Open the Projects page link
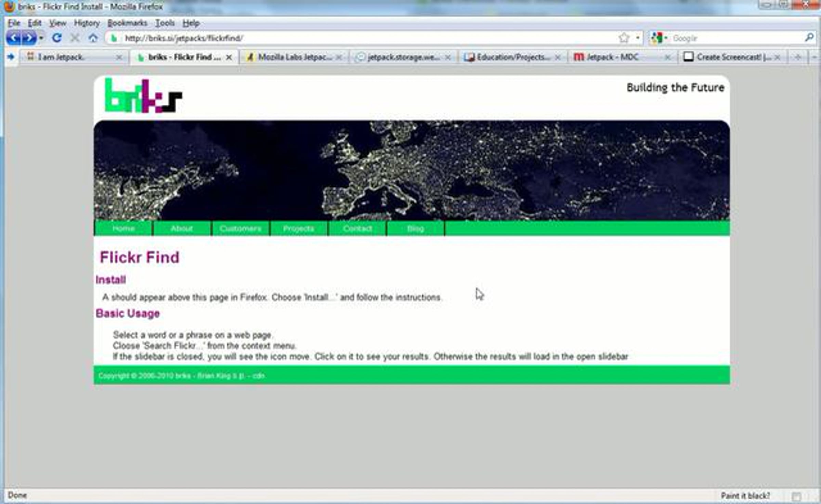Image resolution: width=821 pixels, height=504 pixels. click(299, 228)
